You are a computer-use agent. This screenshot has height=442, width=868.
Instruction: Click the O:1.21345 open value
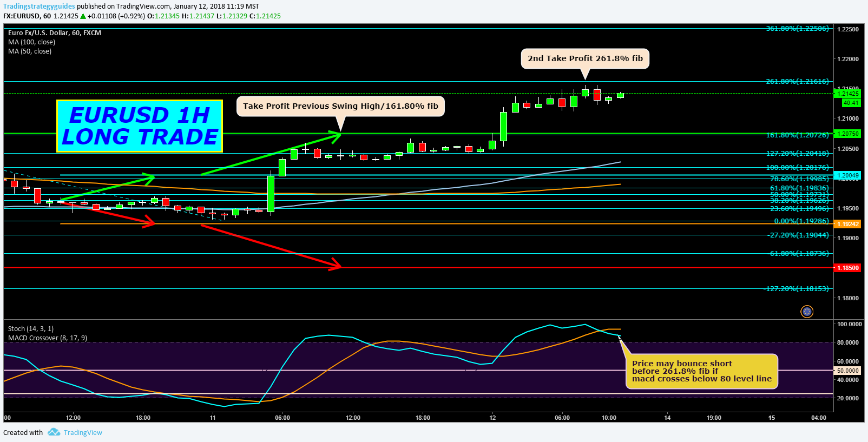(x=163, y=16)
